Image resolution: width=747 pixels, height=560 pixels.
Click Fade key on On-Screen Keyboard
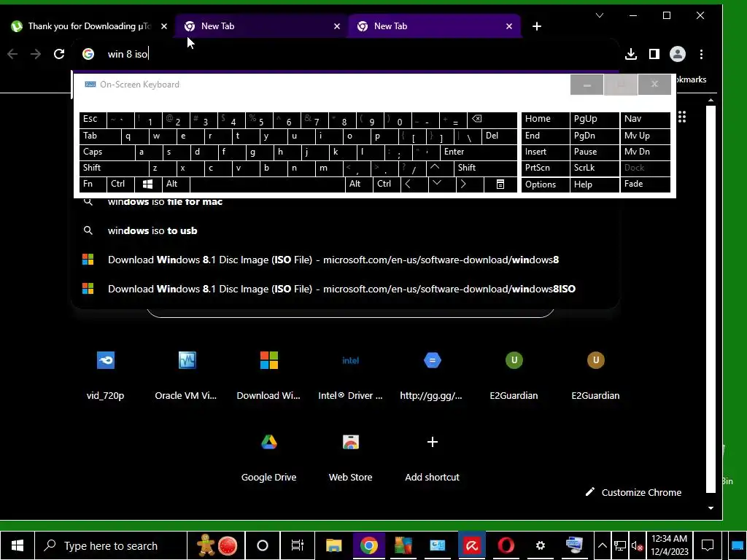click(x=645, y=184)
